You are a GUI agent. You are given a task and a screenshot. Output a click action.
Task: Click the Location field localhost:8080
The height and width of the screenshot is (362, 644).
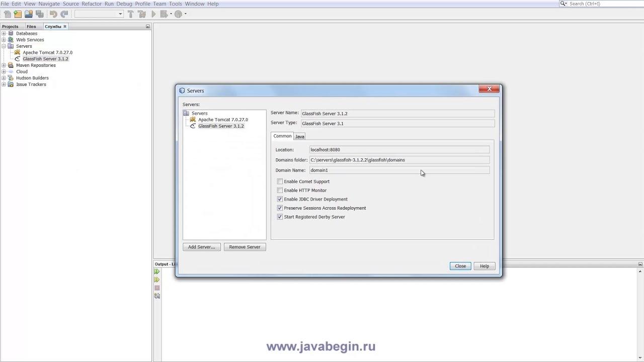(399, 150)
